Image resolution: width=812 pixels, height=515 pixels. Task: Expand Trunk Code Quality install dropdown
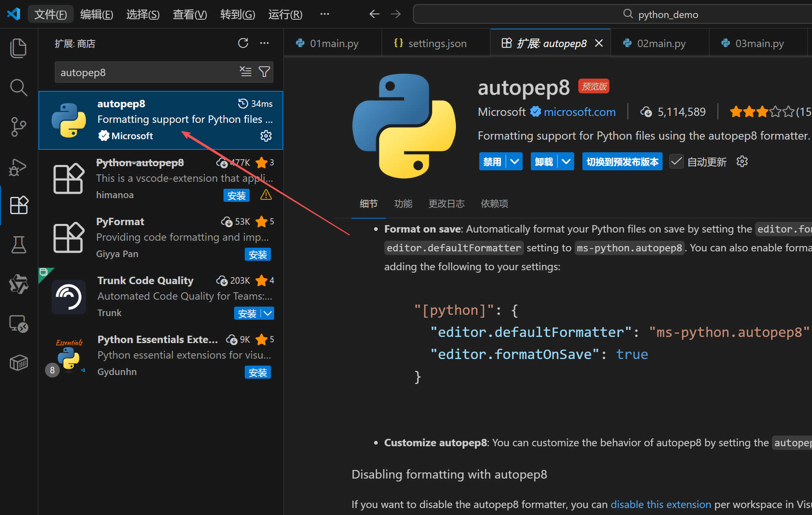pos(268,314)
